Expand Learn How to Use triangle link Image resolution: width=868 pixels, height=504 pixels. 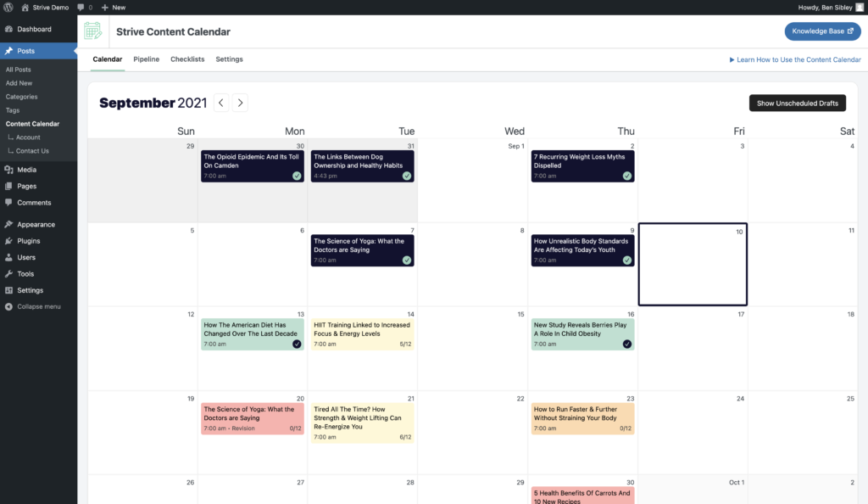click(795, 59)
